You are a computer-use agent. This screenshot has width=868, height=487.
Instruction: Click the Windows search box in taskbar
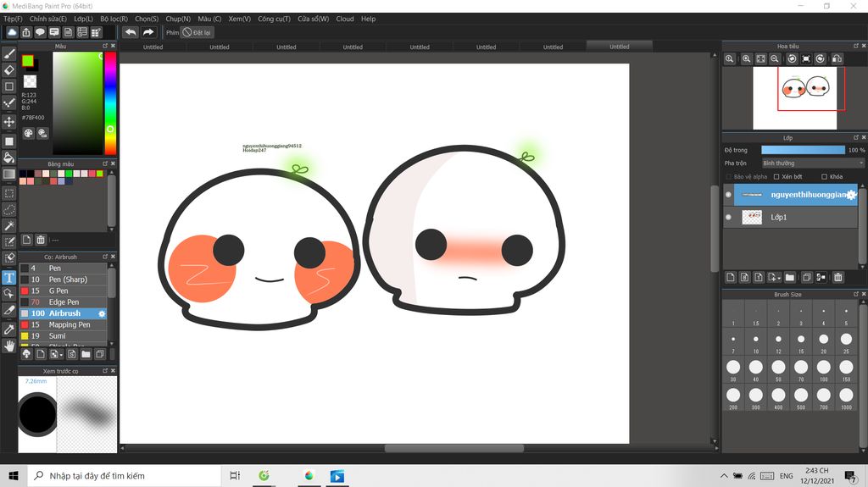coord(124,475)
